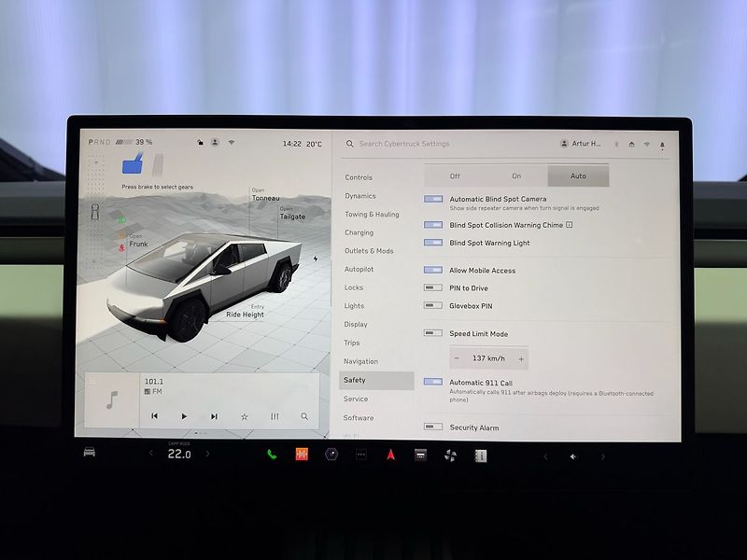Viewport: 747px width, 560px height.
Task: Tap the vehicle lock icon in status bar
Action: (201, 143)
